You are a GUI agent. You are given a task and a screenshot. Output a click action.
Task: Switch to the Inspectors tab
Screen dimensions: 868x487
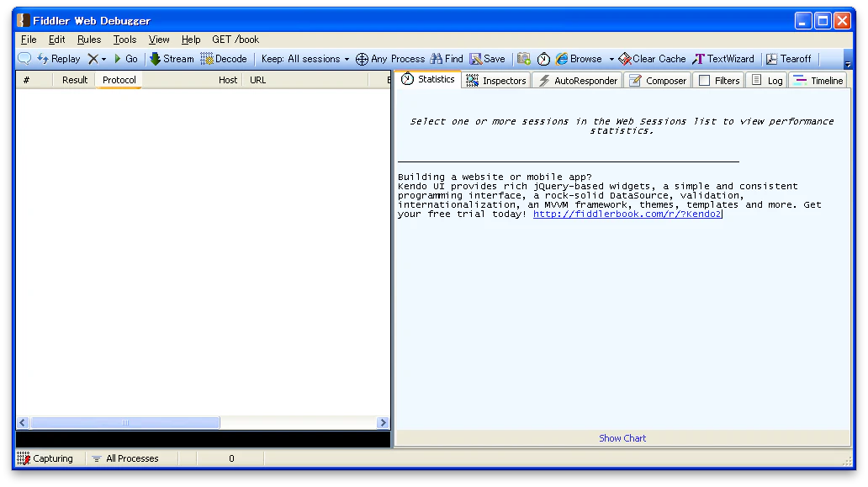(496, 80)
